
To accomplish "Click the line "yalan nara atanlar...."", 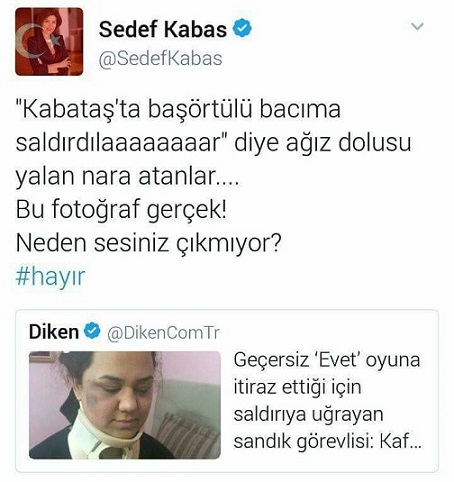I will tap(127, 177).
